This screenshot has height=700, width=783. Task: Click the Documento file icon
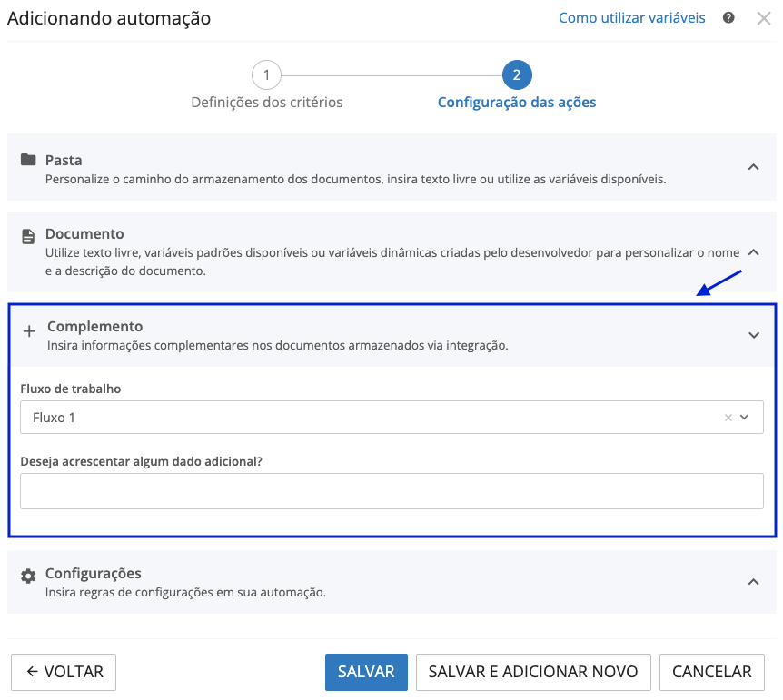point(28,236)
